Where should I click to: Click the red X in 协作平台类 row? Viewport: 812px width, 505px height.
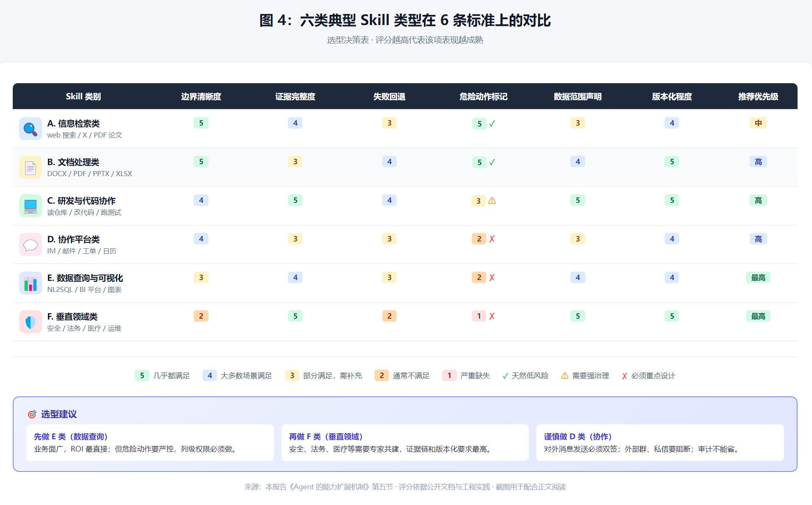(x=492, y=239)
